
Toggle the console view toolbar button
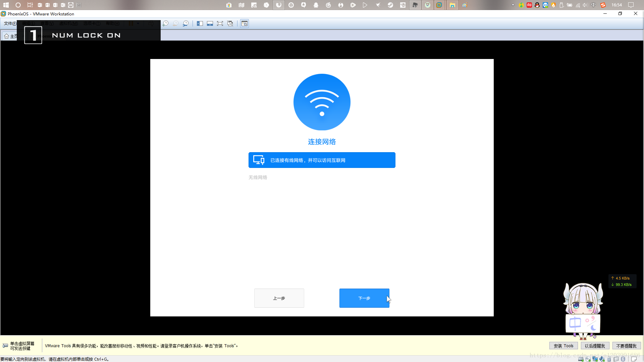click(x=245, y=23)
